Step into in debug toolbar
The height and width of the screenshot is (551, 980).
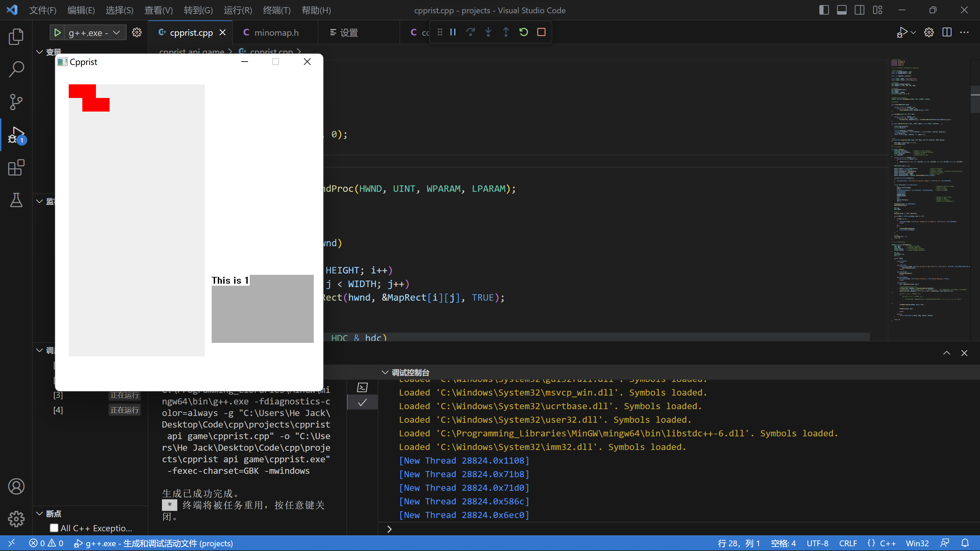(488, 32)
